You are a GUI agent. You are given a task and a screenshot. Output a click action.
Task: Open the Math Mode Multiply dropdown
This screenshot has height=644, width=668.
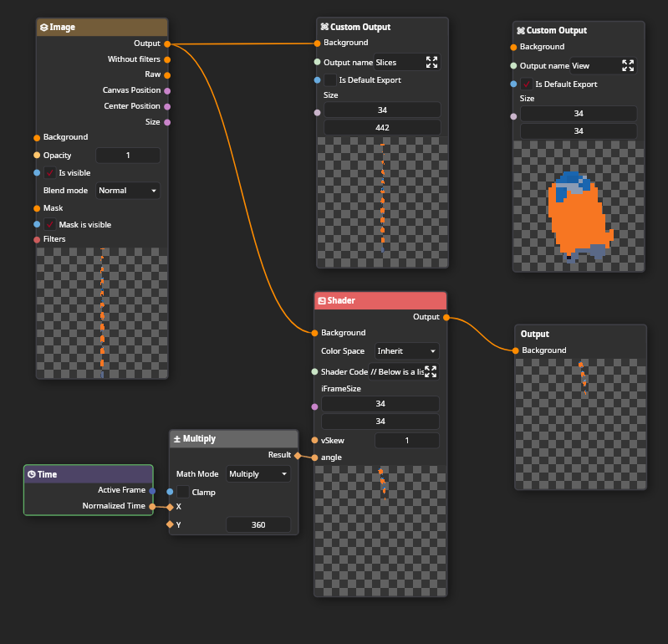coord(258,474)
